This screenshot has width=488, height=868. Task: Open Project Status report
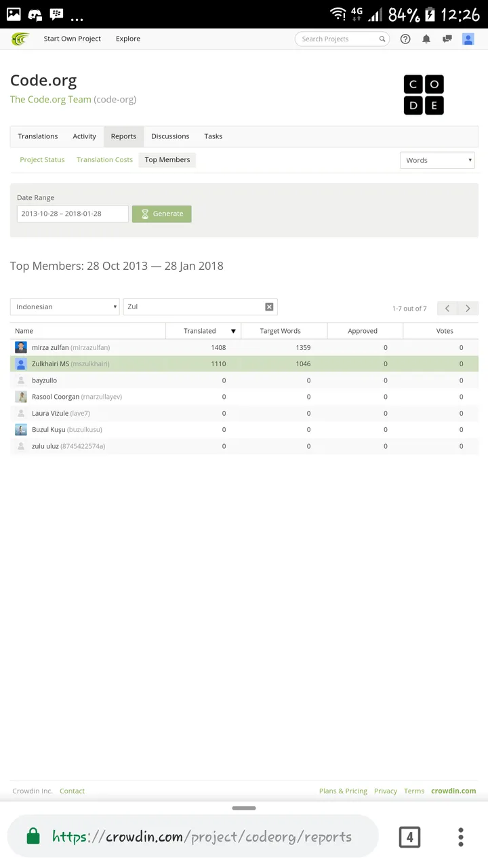pos(42,160)
